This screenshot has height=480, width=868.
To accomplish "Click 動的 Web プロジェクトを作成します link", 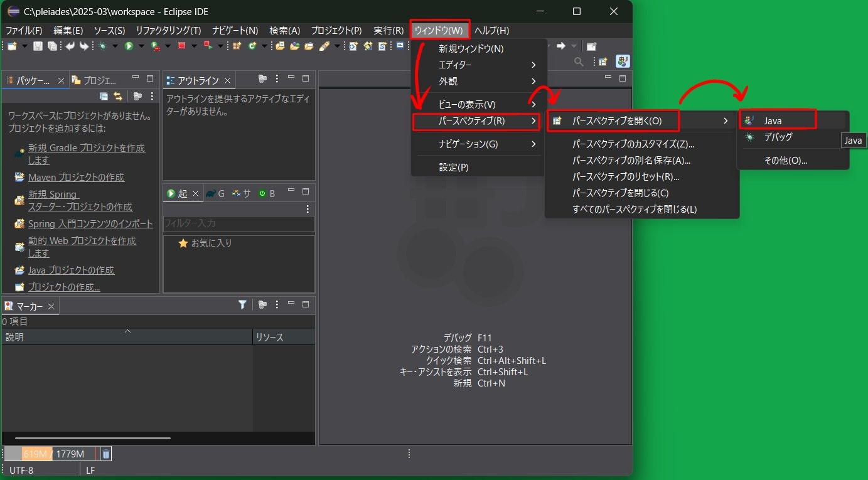I will click(82, 247).
